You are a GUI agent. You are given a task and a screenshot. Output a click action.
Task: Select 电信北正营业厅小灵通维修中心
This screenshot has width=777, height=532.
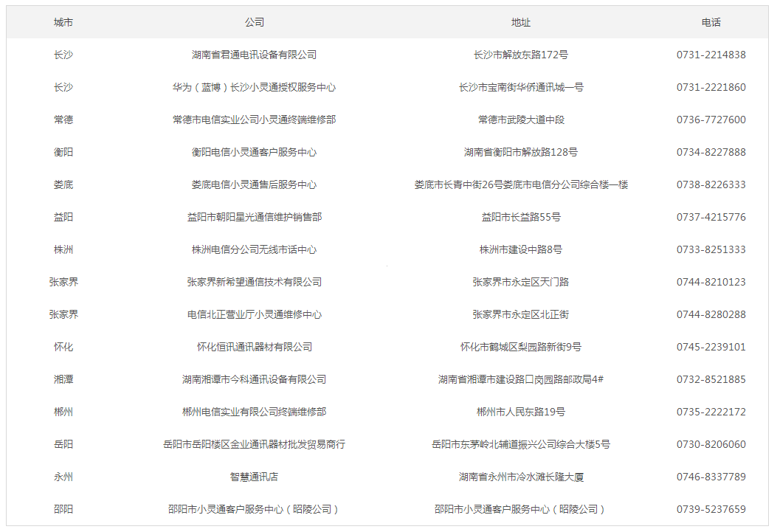coord(255,314)
